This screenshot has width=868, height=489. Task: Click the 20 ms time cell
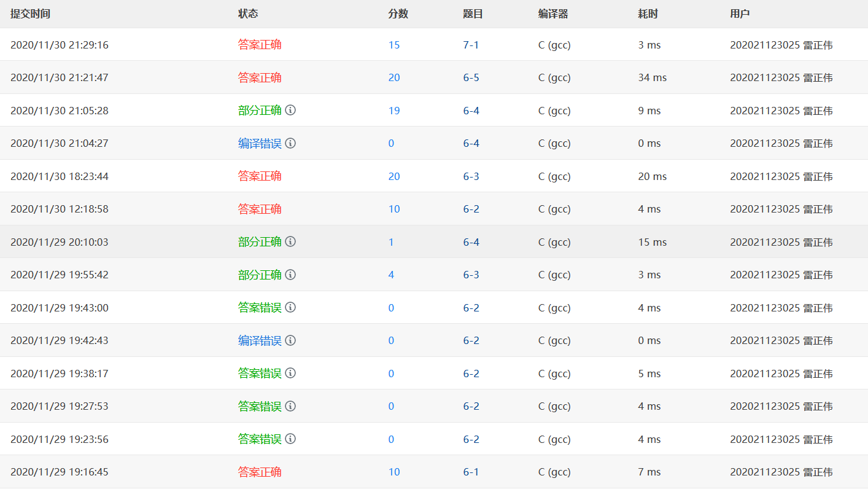tap(653, 176)
